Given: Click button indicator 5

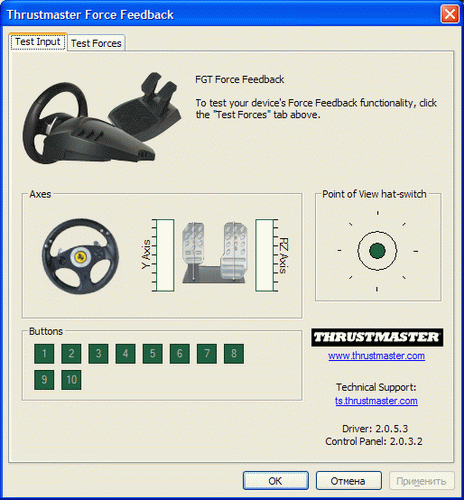Looking at the screenshot, I should (x=152, y=354).
